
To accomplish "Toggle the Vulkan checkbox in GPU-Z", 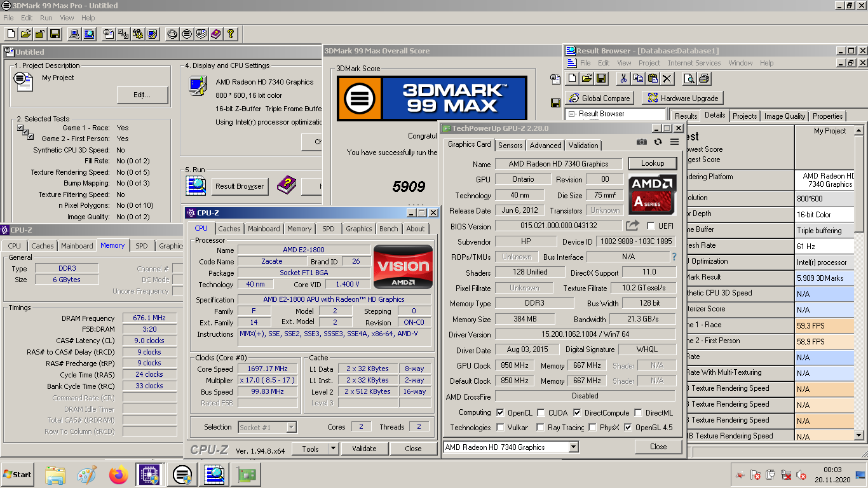I will [500, 428].
